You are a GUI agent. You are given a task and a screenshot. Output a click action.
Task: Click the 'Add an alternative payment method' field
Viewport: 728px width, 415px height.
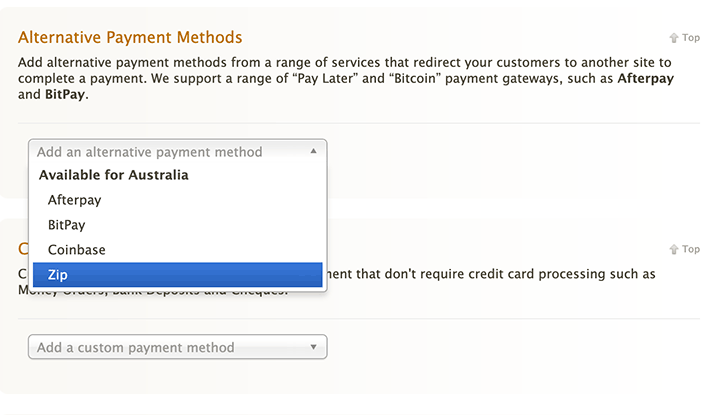coord(150,152)
